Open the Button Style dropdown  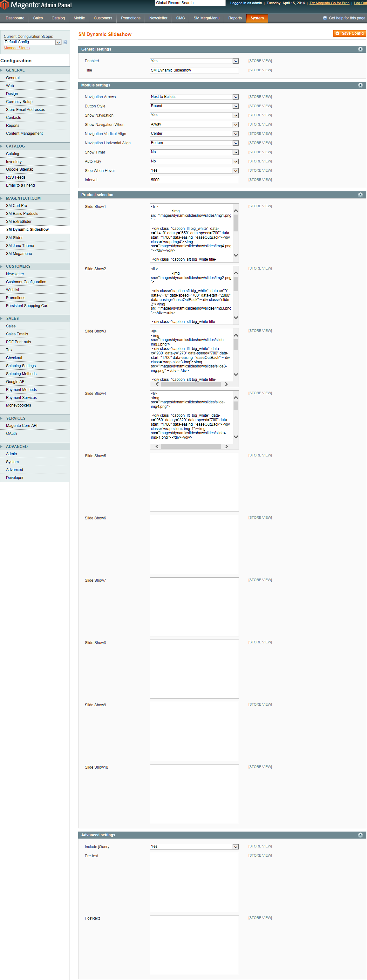194,106
